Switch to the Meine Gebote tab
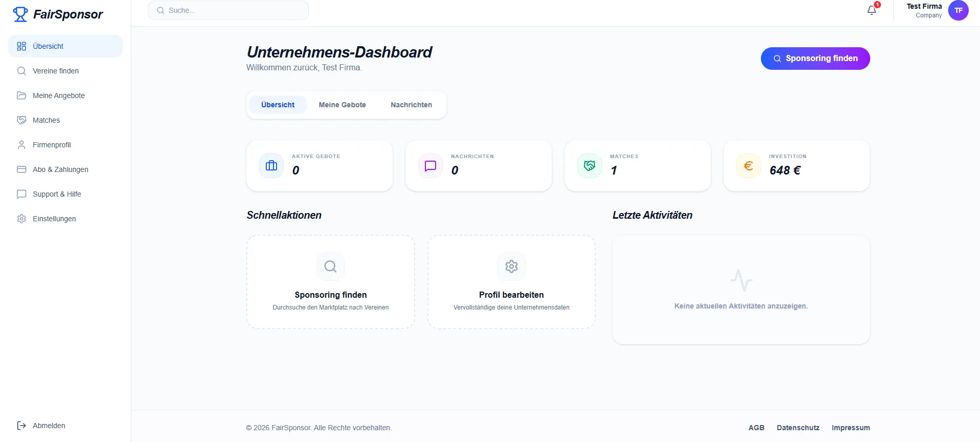 click(342, 105)
